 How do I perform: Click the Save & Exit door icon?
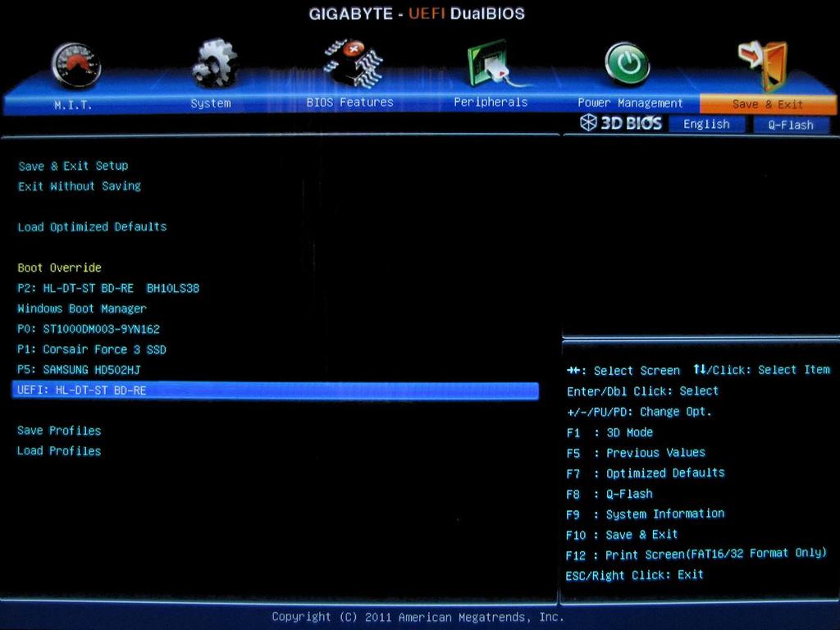tap(764, 66)
